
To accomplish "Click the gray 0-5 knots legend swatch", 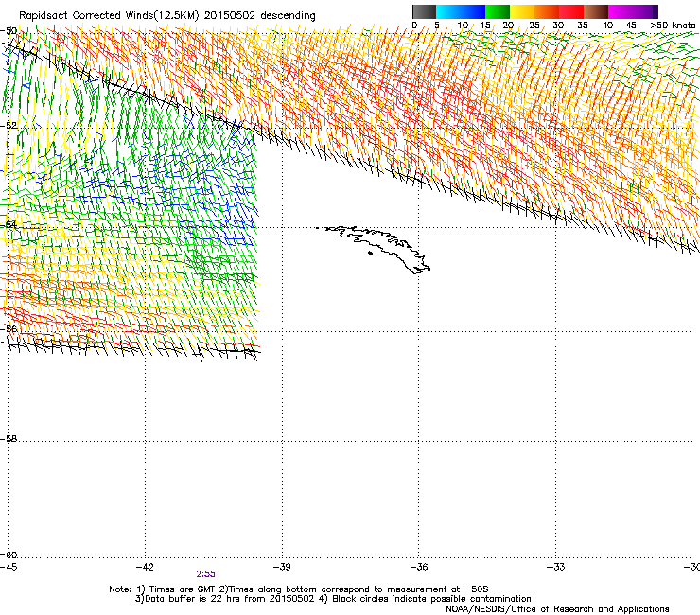I will 424,11.
